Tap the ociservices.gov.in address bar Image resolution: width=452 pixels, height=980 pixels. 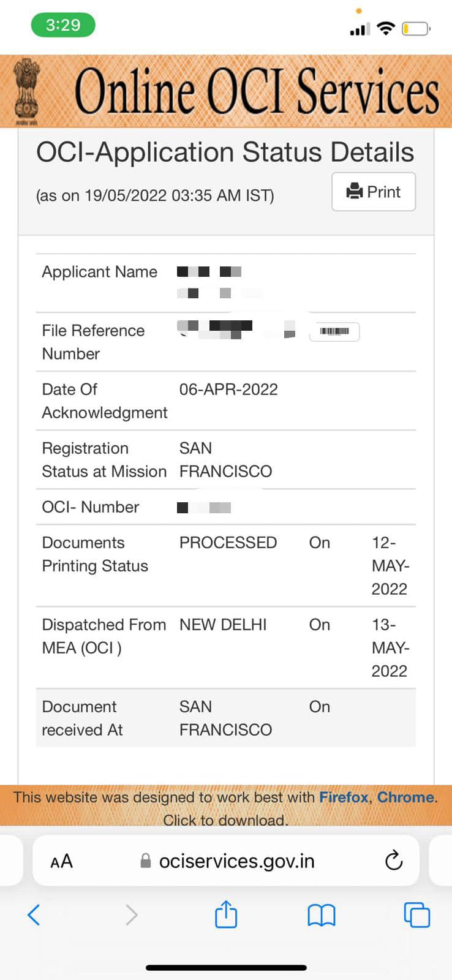(x=226, y=861)
